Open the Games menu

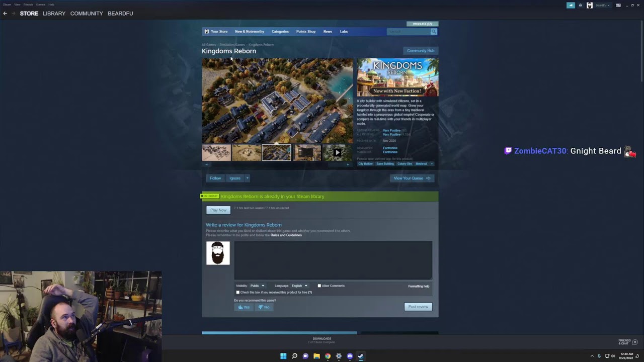[41, 5]
